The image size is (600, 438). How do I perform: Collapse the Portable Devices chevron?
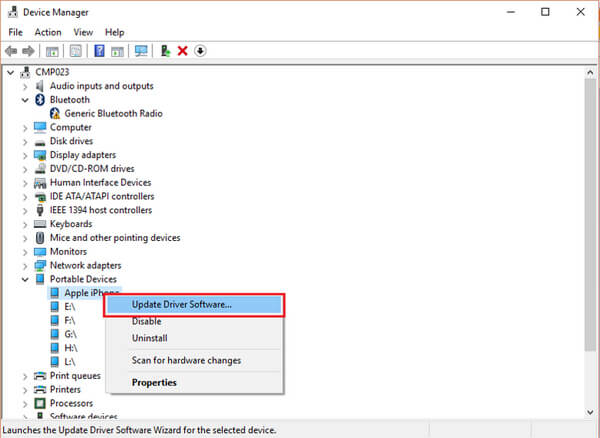[x=25, y=279]
